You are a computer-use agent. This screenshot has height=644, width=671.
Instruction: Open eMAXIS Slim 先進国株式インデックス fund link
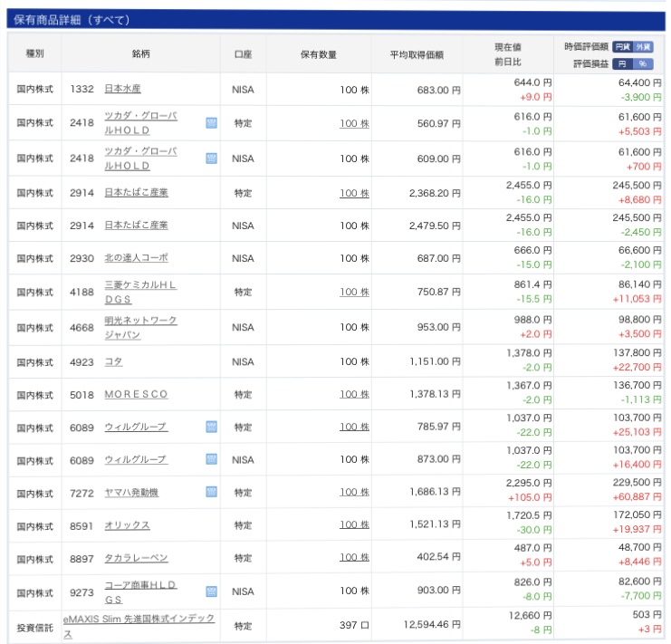pyautogui.click(x=139, y=626)
